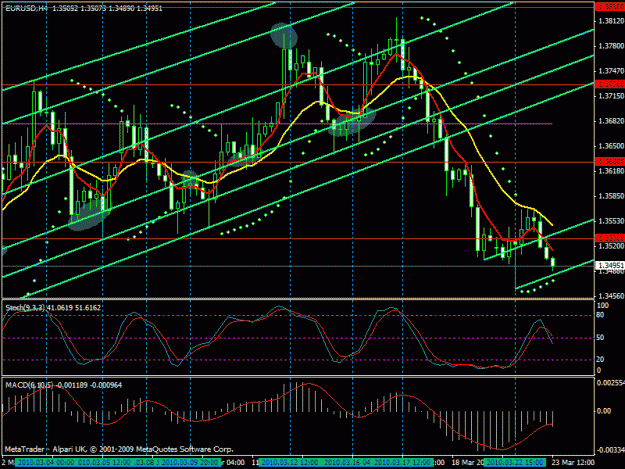625x469 pixels.
Task: Select the red level tag just above 1.35200
Action: (609, 238)
